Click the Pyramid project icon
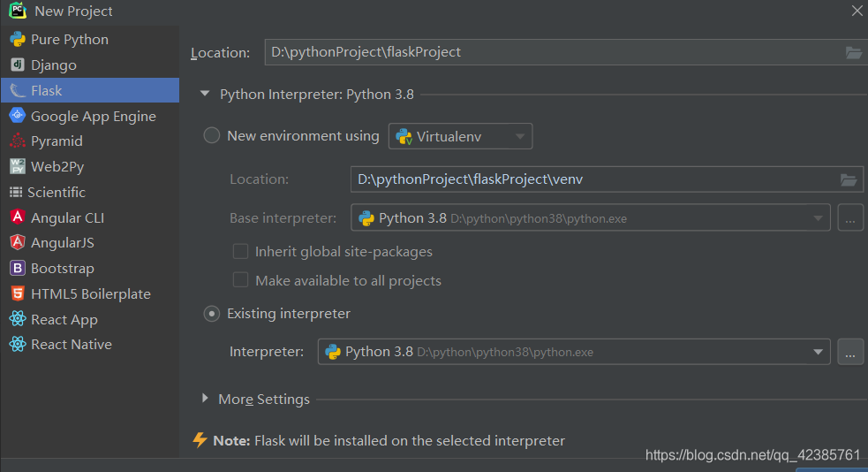This screenshot has width=868, height=472. [x=18, y=141]
